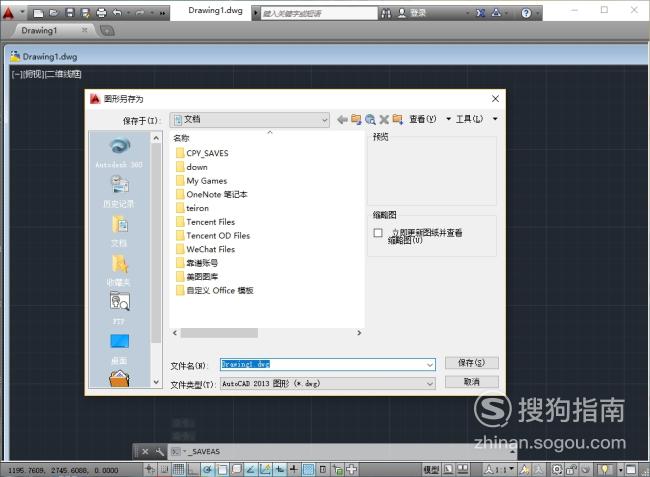Screen dimensions: 650x477
Task: Click the Open file icon in quick access toolbar
Action: (x=53, y=13)
